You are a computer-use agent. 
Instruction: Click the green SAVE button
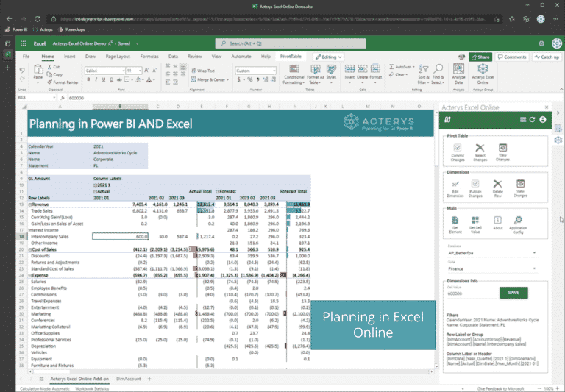pyautogui.click(x=514, y=293)
